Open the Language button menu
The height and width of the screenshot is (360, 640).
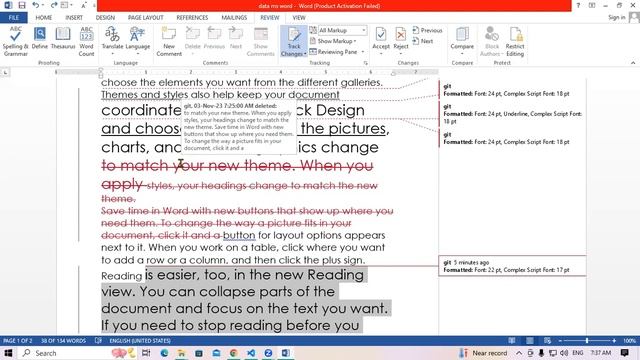coord(138,41)
